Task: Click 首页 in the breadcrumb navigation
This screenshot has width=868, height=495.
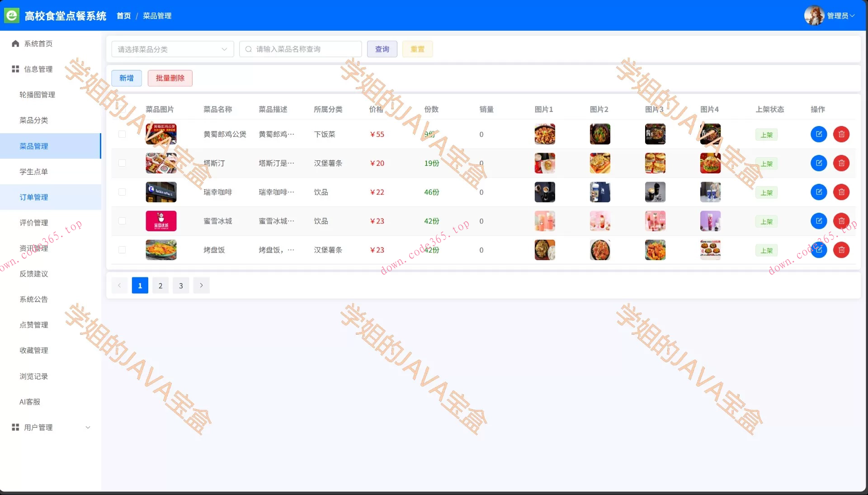Action: click(x=123, y=16)
